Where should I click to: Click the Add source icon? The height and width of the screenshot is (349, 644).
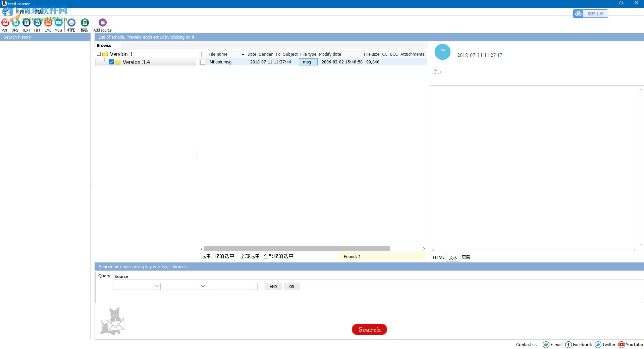(102, 25)
